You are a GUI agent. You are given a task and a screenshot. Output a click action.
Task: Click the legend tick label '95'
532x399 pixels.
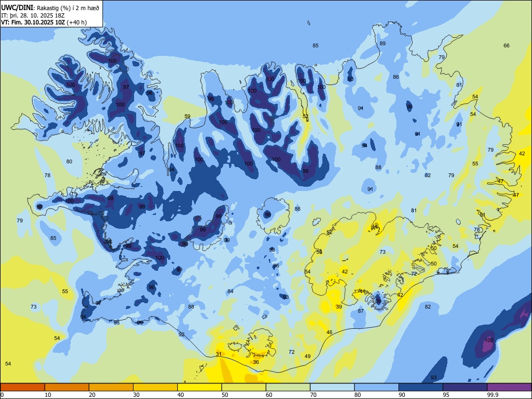[x=446, y=395]
